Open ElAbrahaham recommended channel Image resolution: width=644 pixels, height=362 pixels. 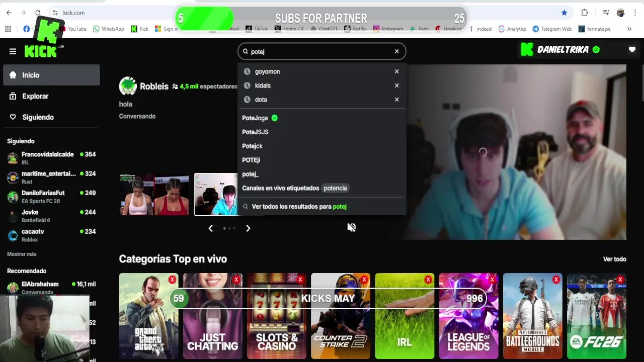tap(51, 288)
